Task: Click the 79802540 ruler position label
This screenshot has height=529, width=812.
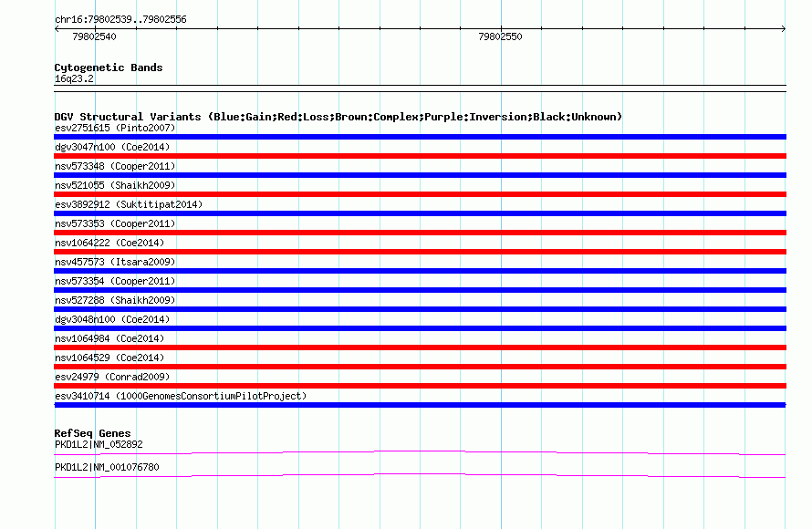Action: pyautogui.click(x=94, y=36)
